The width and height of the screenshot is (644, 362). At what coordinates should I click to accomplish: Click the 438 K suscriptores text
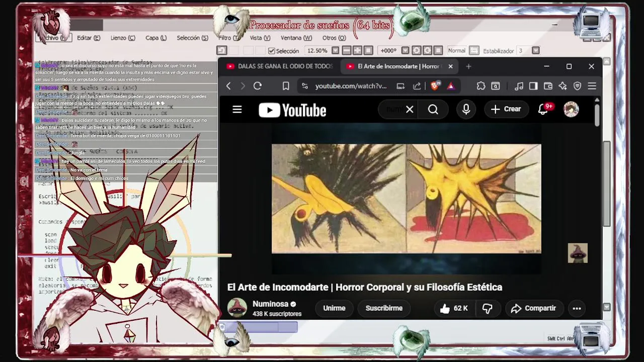coord(277,314)
